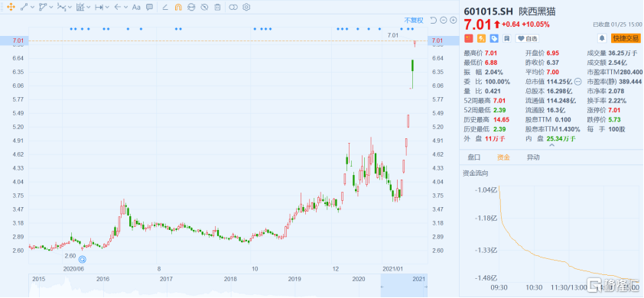644x298 pixels.
Task: Open dropdown arrow next to wave tool
Action: 70,8
